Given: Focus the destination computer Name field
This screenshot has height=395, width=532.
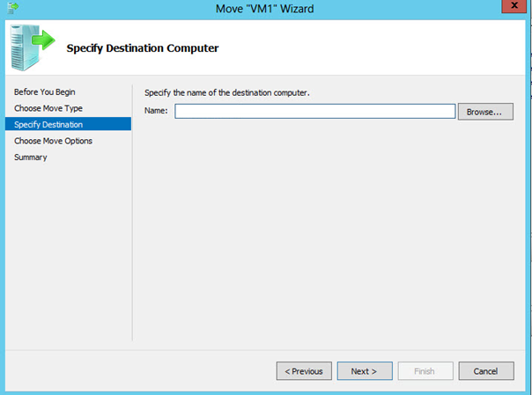Looking at the screenshot, I should tap(314, 111).
